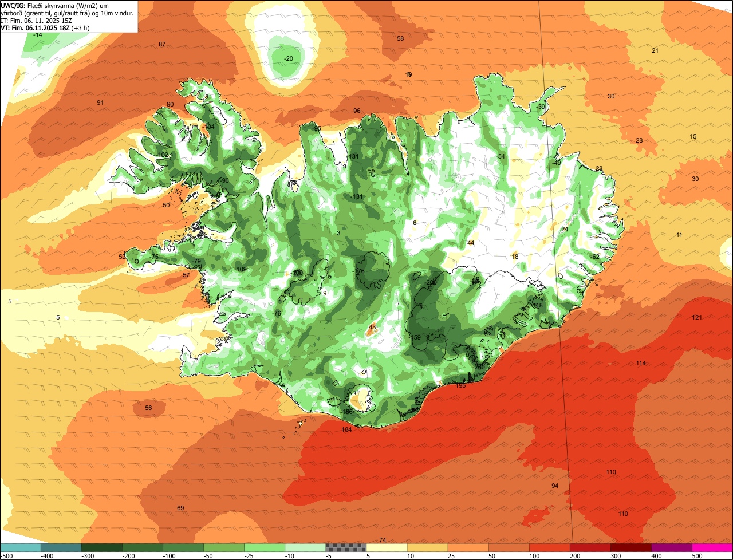Select the '-62' value in east Iceland
733x560 pixels.
click(595, 257)
